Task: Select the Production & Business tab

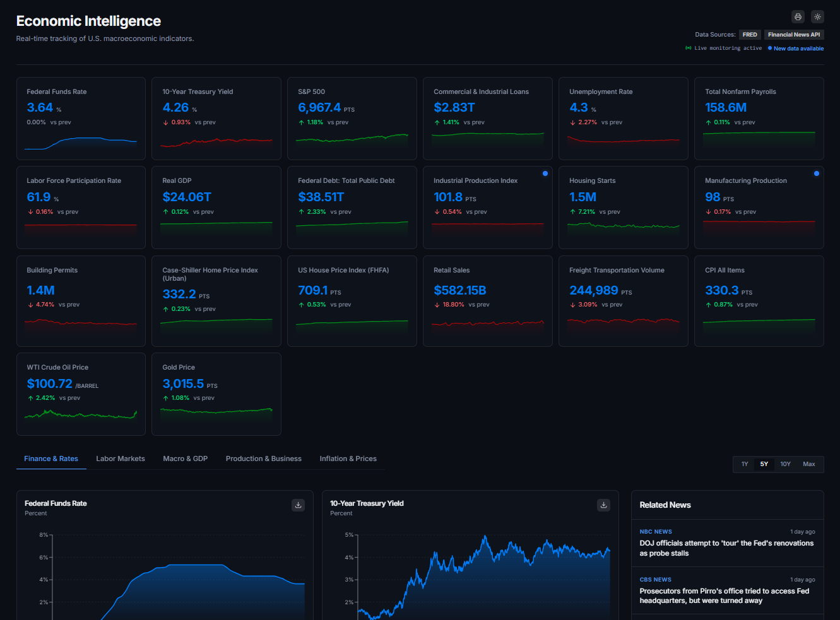Action: coord(263,459)
